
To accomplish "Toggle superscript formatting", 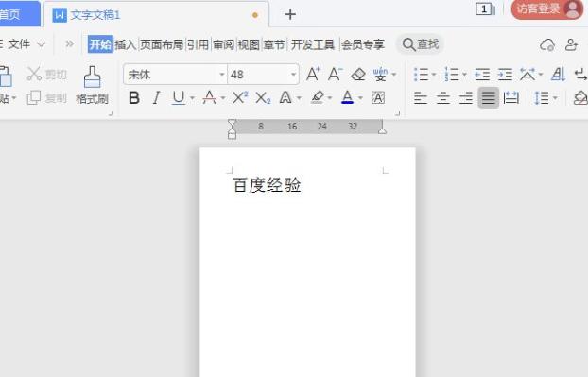I will point(239,97).
